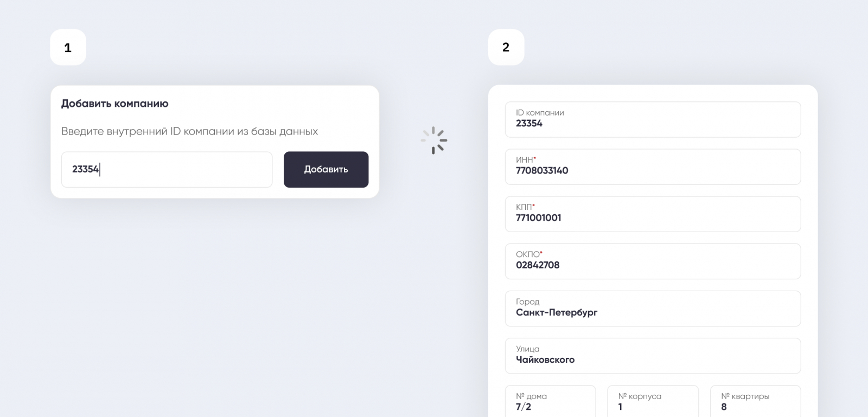This screenshot has height=417, width=868.
Task: Click the Санкт-Петербург city value text
Action: tap(557, 313)
